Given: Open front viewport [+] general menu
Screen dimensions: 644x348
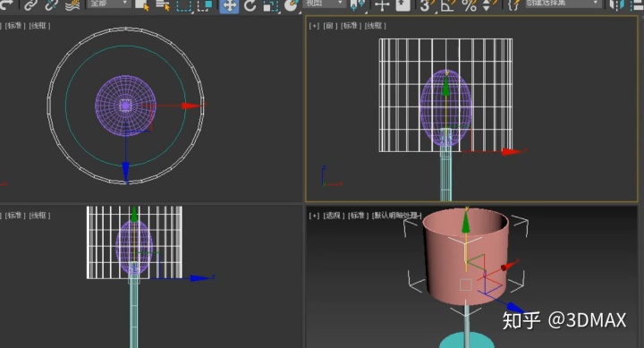Looking at the screenshot, I should [314, 25].
